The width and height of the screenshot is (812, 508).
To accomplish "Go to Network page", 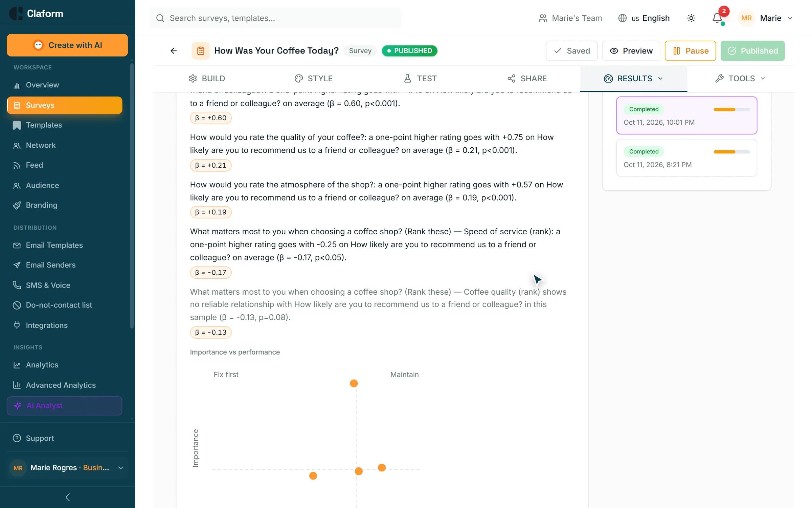I will pyautogui.click(x=64, y=145).
